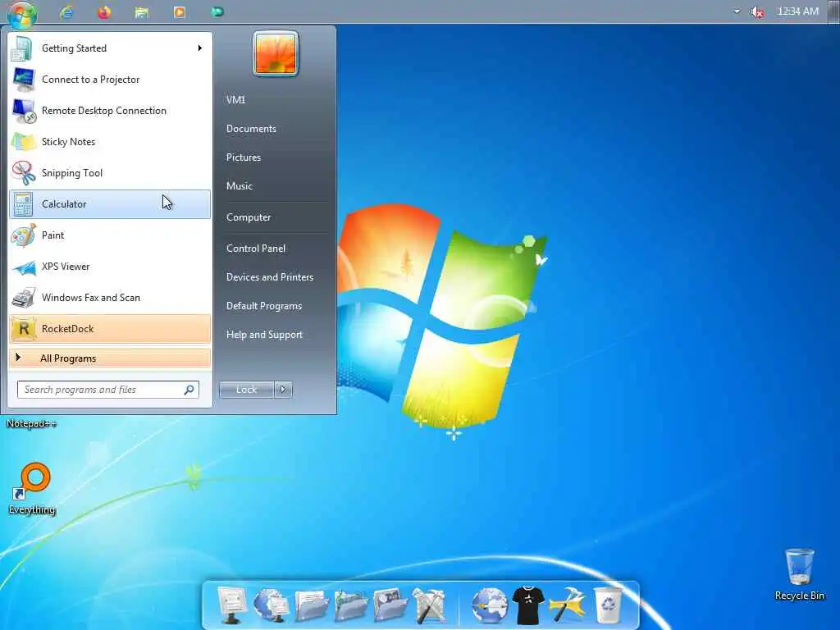840x630 pixels.
Task: Select the Notepad++ desktop shortcut label
Action: [x=31, y=423]
